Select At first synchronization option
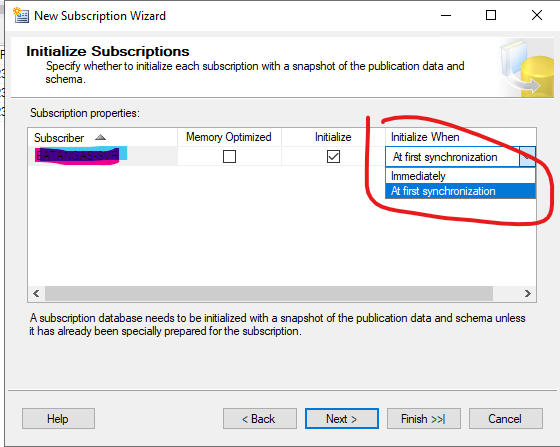The image size is (560, 447). 460,191
